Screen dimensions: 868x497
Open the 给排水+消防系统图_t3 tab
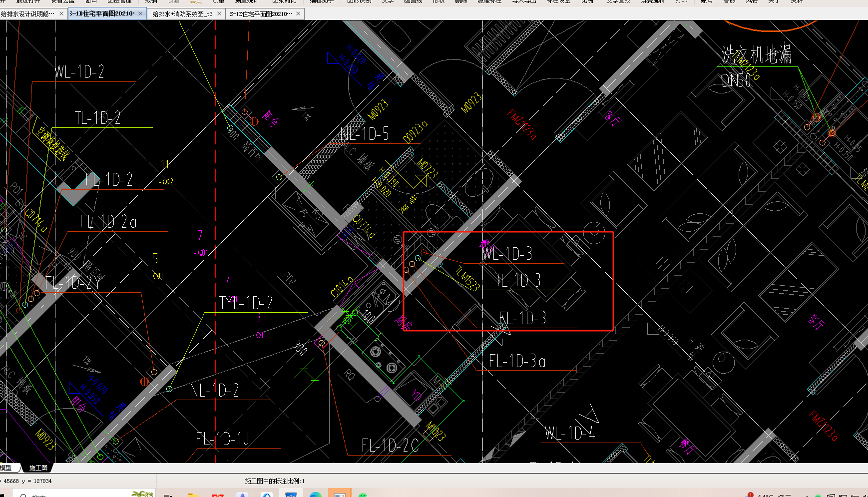183,14
